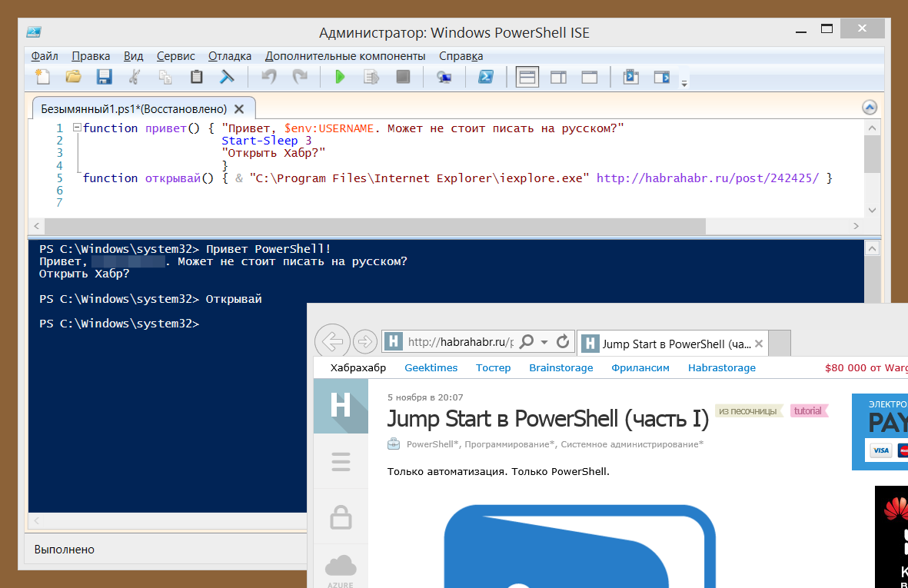Launch PowerShell.exe via the blue console icon
Viewport: 908px width, 588px height.
click(x=486, y=77)
